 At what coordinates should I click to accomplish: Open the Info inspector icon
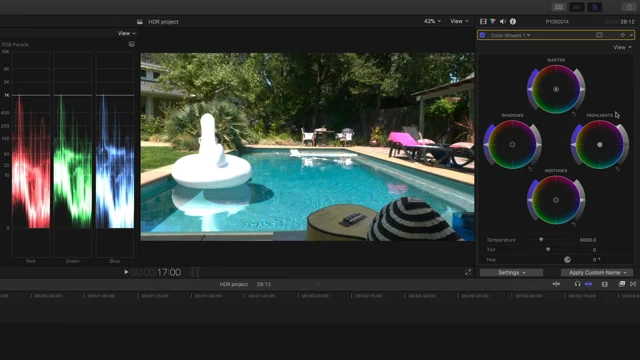[513, 21]
